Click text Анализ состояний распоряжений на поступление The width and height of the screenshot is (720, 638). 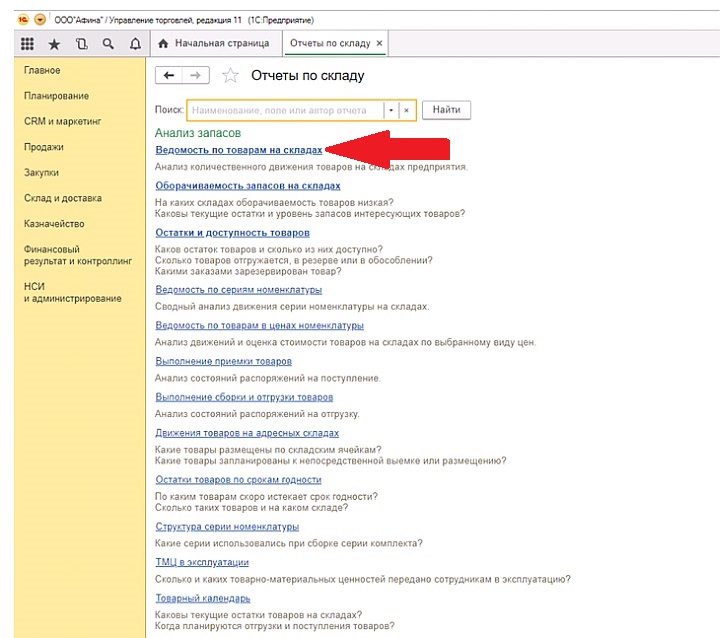click(268, 378)
